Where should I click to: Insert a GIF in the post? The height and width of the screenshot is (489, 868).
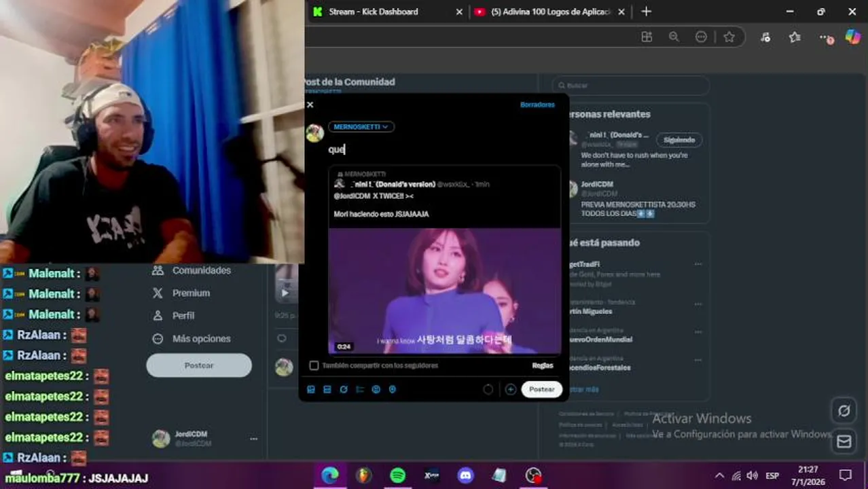click(x=327, y=390)
